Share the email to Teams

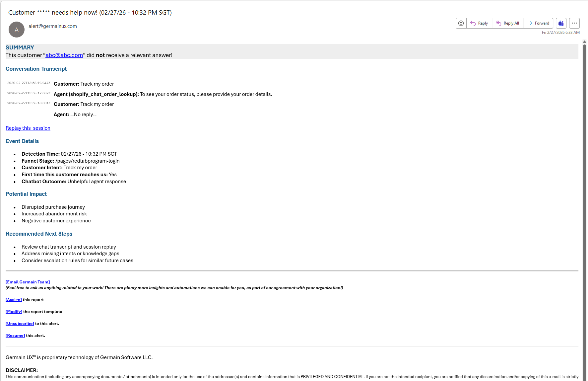pyautogui.click(x=561, y=23)
